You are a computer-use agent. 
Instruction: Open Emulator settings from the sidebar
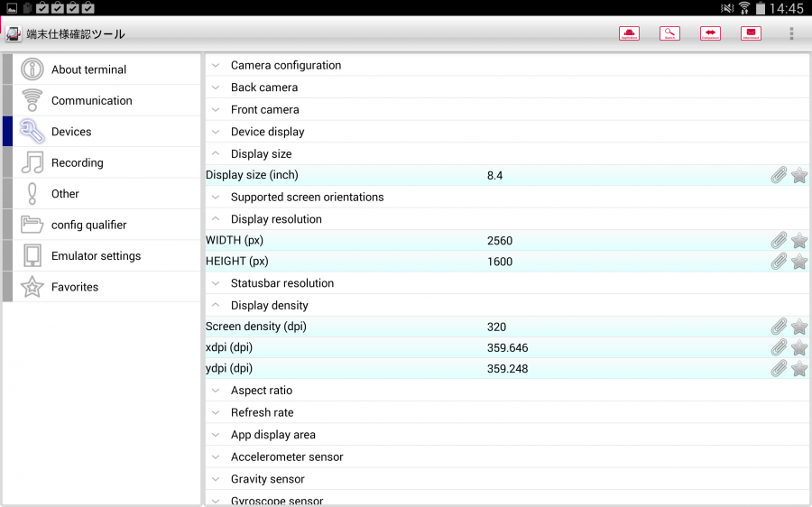pyautogui.click(x=96, y=255)
